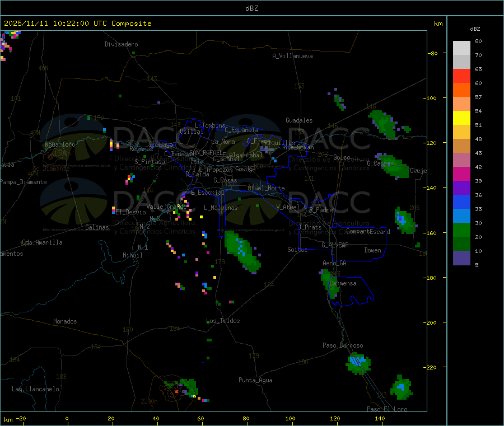Viewport: 504px width, 426px height.
Task: Select the yellow 51-54 dBZ legend color
Action: coord(461,118)
